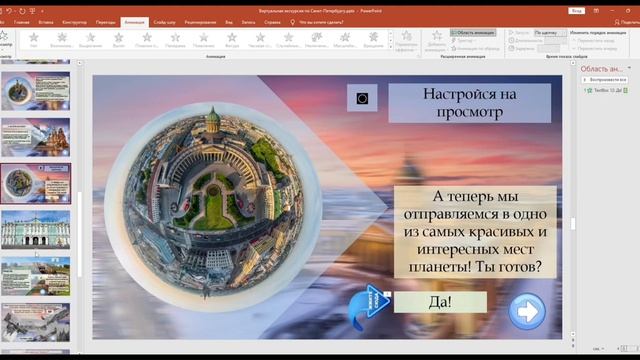Select the onion-domed church slide thumbnail
The image size is (640, 360).
point(36,138)
